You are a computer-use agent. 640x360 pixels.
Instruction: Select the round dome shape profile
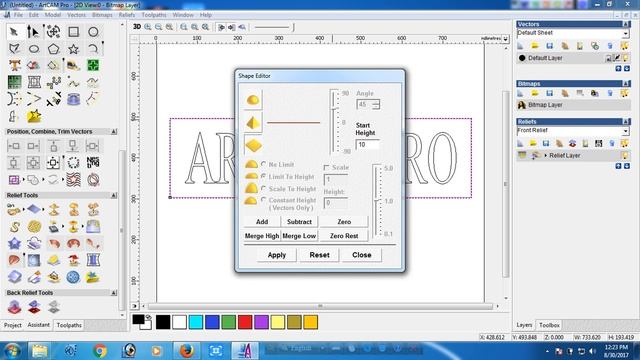tap(253, 100)
